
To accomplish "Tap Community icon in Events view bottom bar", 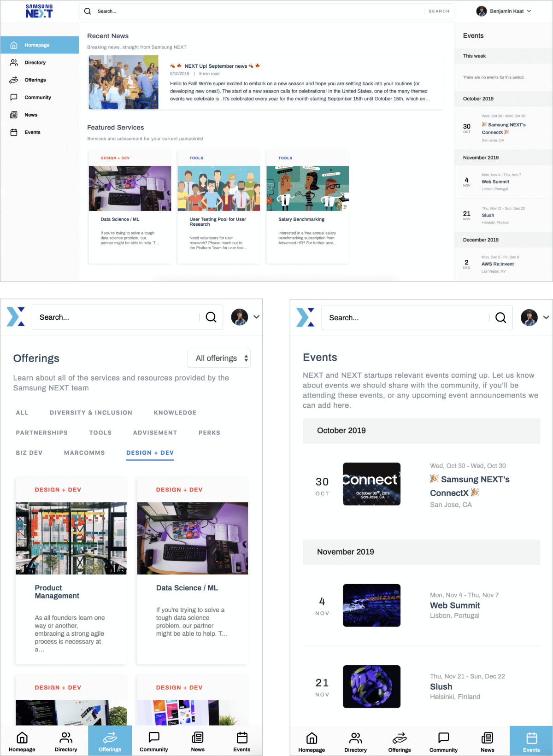I will click(x=444, y=738).
